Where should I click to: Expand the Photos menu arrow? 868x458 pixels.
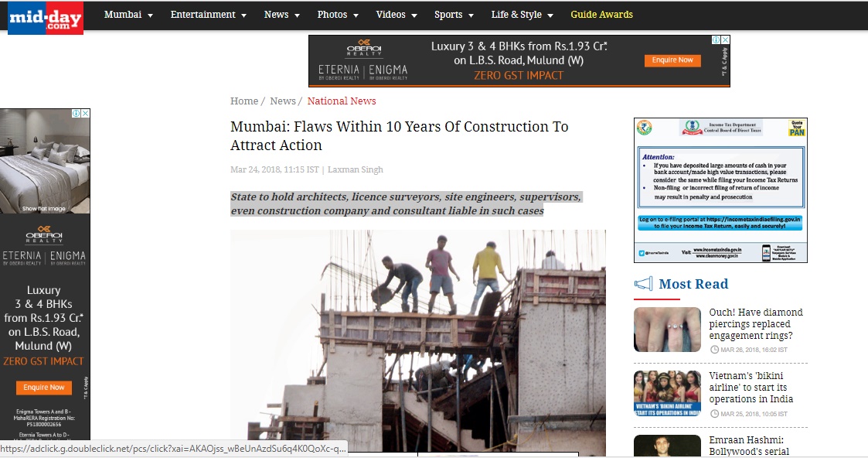coord(356,15)
